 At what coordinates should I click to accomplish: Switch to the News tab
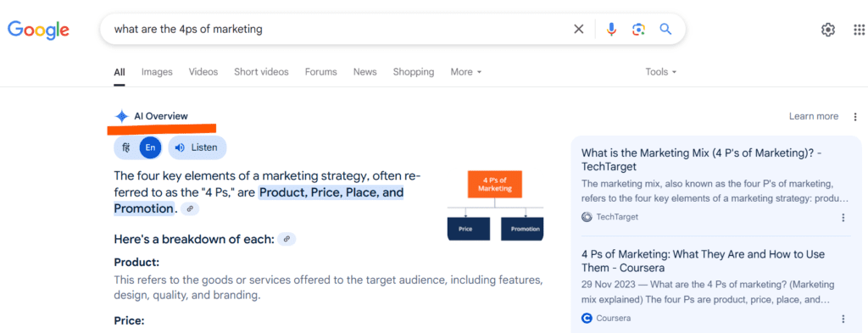[364, 72]
